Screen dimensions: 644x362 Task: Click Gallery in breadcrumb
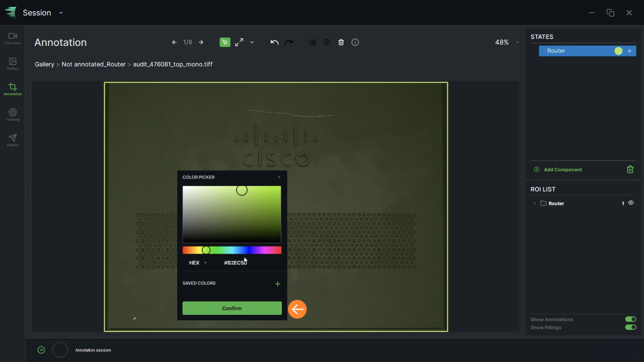pyautogui.click(x=45, y=64)
